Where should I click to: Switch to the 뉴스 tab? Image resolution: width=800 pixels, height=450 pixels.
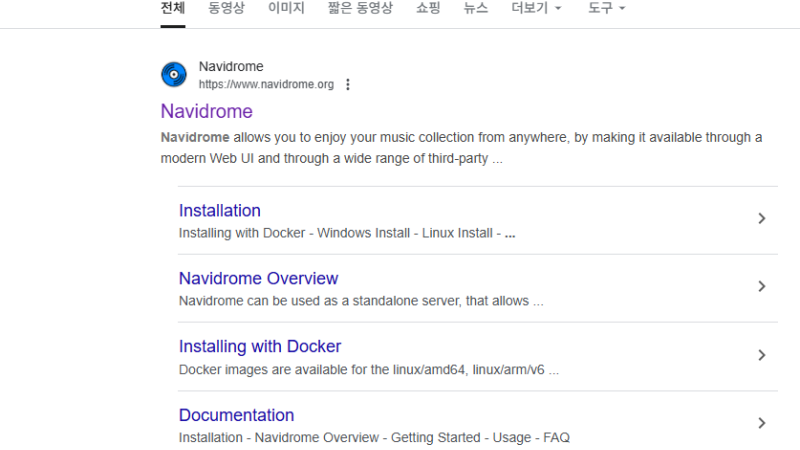[x=476, y=8]
